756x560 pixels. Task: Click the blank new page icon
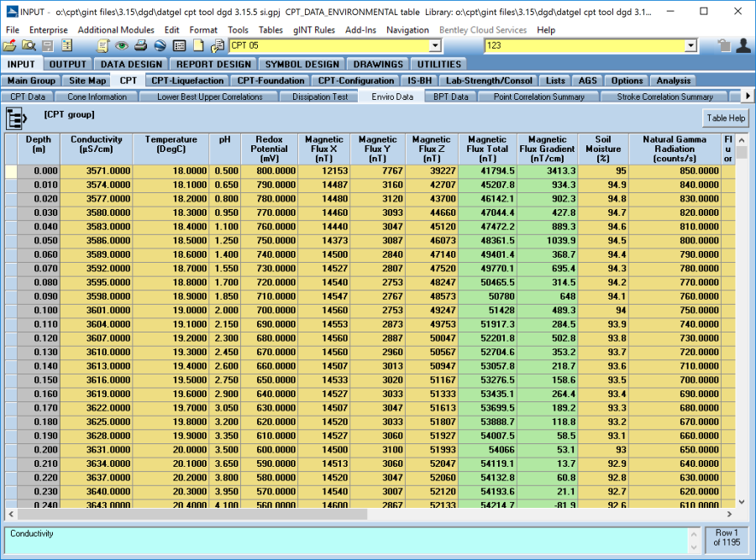click(198, 45)
